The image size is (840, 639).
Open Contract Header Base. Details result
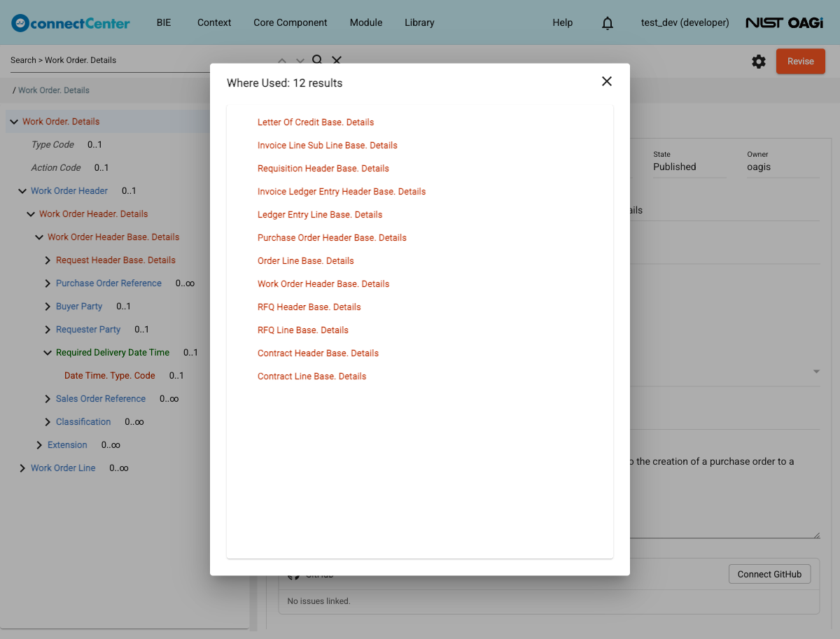click(318, 353)
